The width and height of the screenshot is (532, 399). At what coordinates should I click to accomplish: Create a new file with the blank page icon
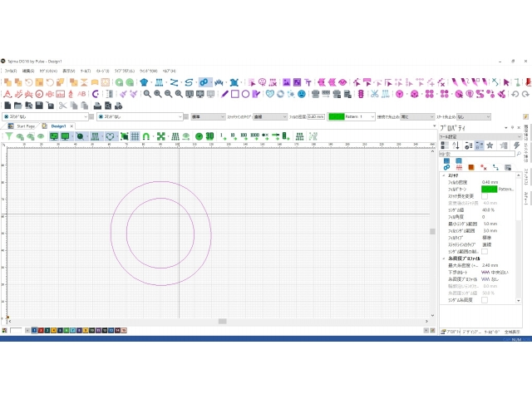pyautogui.click(x=7, y=106)
